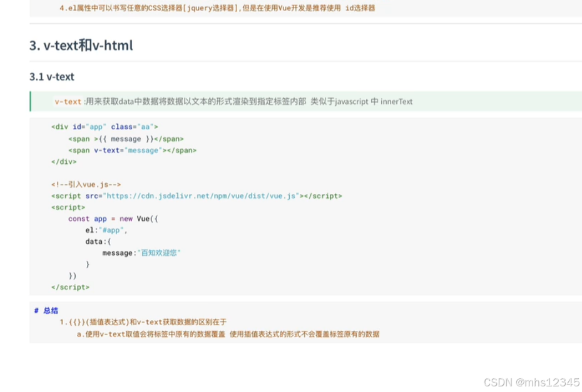Click the line '<div id="app" class="aa">'
The image size is (582, 392).
105,127
